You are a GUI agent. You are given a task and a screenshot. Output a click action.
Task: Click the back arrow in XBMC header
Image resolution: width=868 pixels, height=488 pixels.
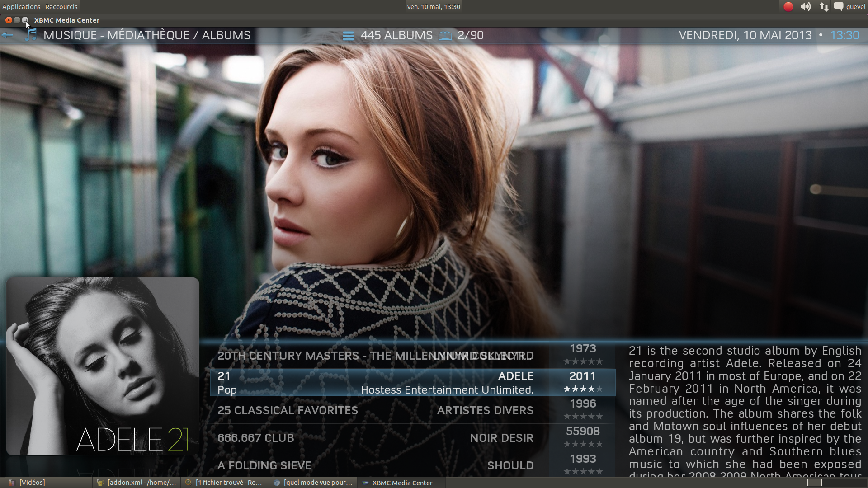click(7, 35)
